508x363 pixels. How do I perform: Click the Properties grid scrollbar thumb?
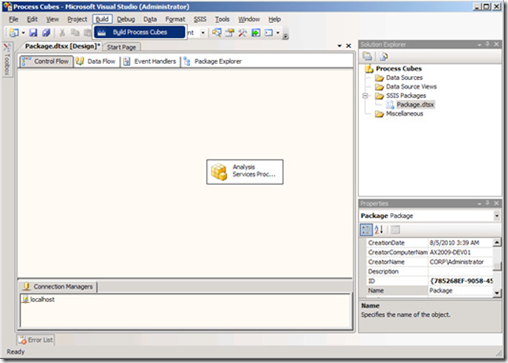tap(497, 266)
